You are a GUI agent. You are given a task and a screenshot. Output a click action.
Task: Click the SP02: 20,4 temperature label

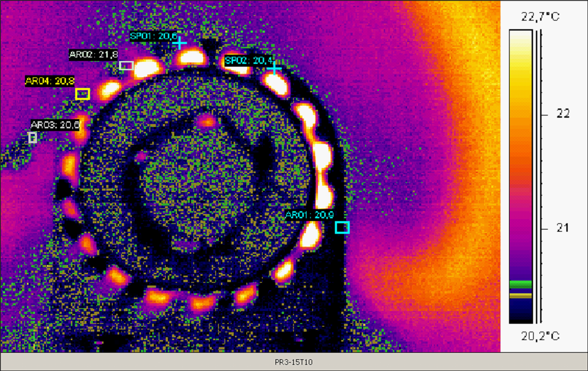[248, 60]
